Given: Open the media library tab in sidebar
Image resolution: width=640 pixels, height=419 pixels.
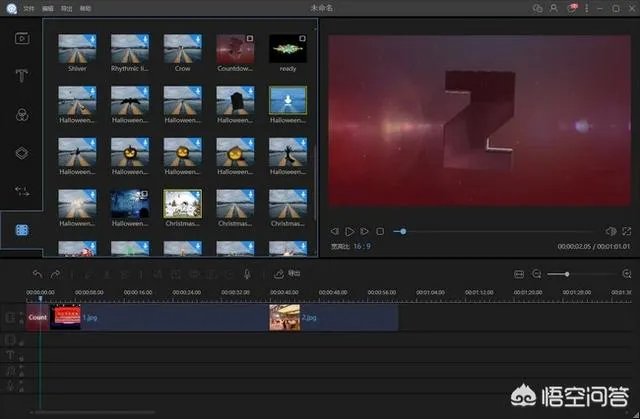Looking at the screenshot, I should click(x=21, y=38).
